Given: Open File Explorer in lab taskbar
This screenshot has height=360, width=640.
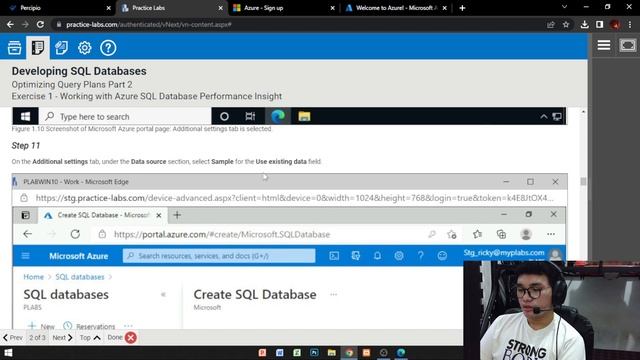Looking at the screenshot, I should tap(304, 116).
